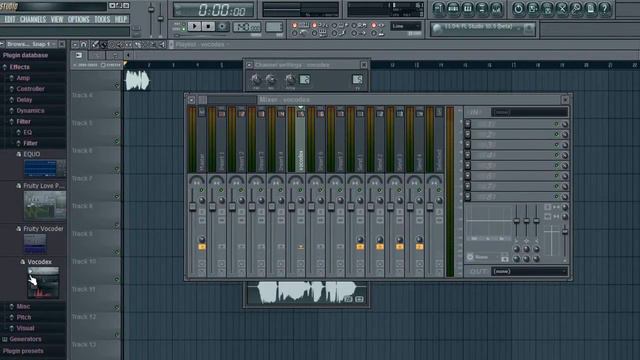Open the mixer OUT output dropdown
640x360 pixels.
pyautogui.click(x=529, y=271)
